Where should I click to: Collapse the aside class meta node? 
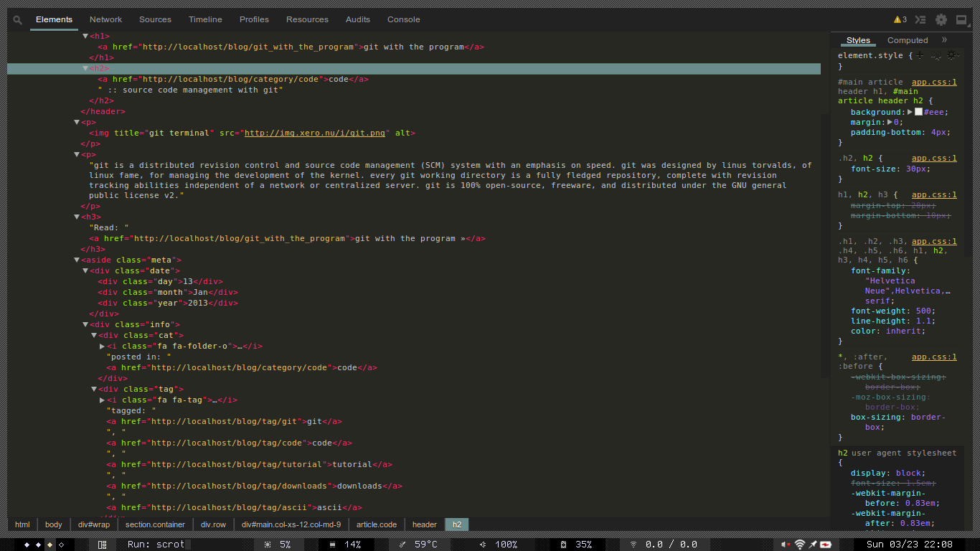(x=77, y=260)
